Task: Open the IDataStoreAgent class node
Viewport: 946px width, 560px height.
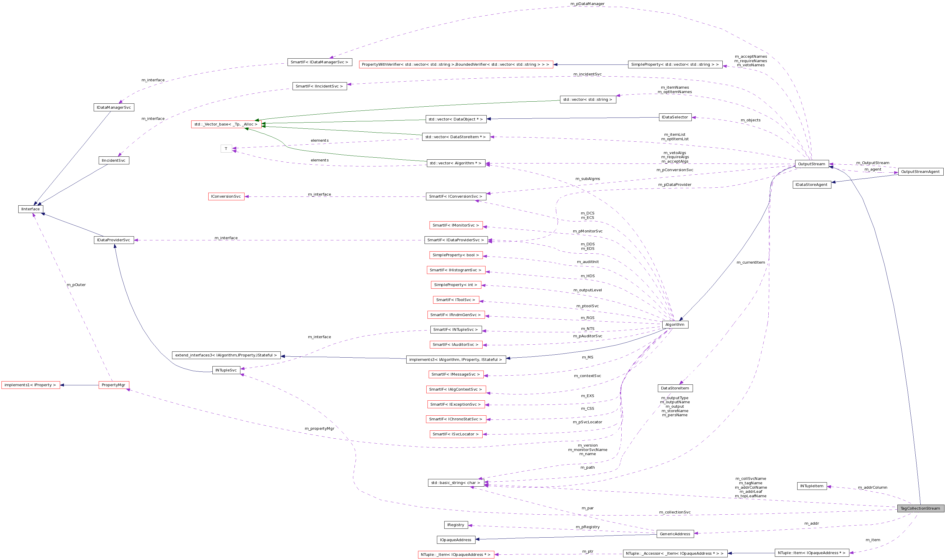Action: point(811,184)
